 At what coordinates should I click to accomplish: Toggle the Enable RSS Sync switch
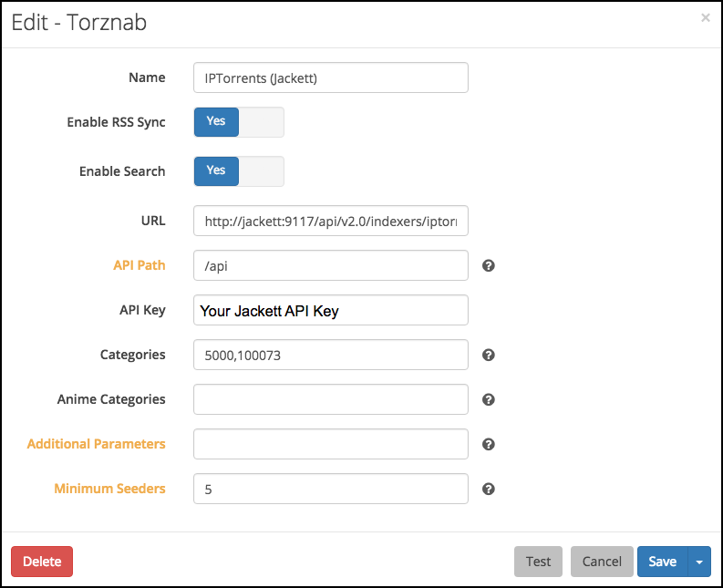[x=239, y=122]
